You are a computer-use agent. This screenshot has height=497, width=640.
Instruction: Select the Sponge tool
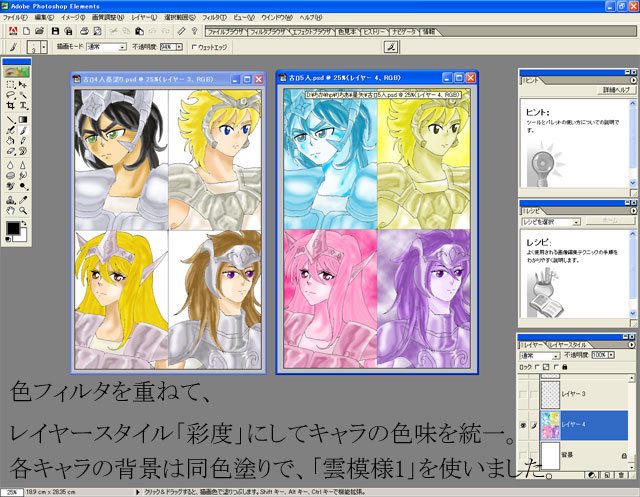click(11, 176)
